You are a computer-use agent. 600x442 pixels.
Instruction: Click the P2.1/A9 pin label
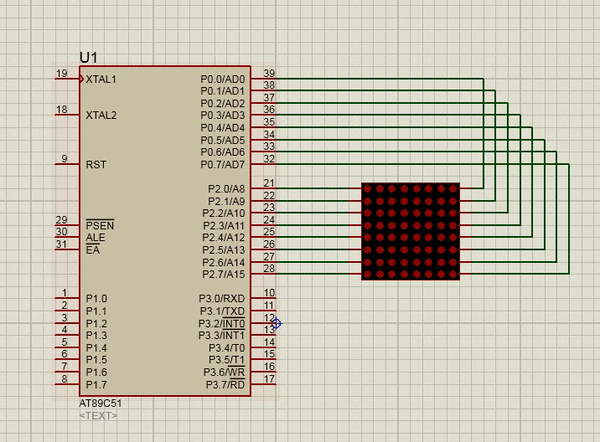[x=226, y=201]
